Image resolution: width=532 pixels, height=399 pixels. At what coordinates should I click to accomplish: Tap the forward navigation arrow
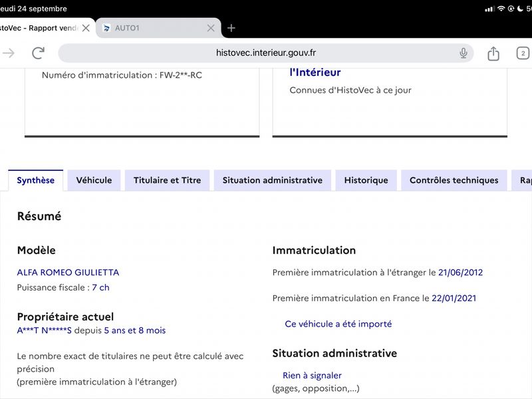tap(9, 53)
